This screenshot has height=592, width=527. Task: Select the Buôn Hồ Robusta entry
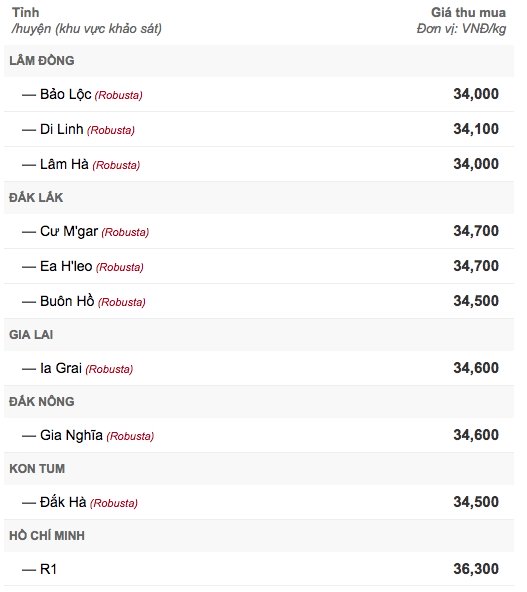(259, 301)
